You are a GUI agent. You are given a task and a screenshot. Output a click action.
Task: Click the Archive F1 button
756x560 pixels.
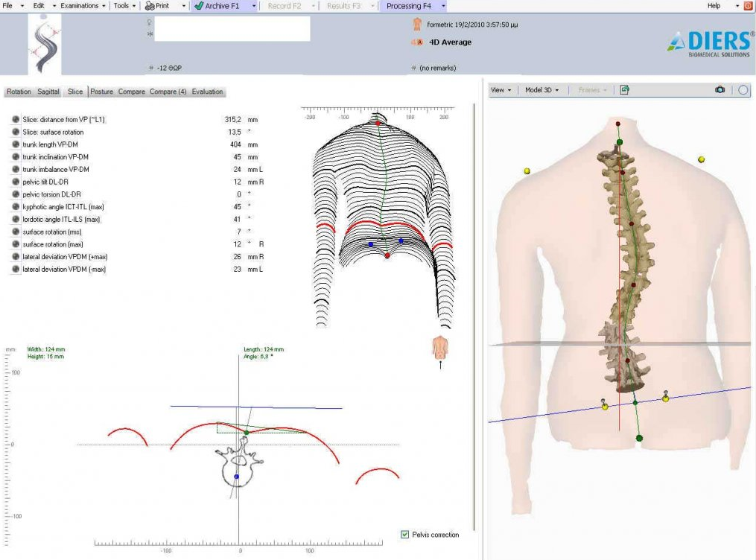click(x=217, y=6)
